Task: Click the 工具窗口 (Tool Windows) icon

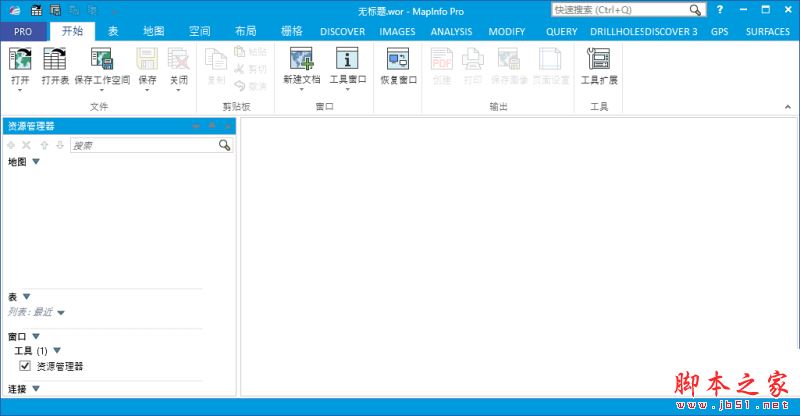Action: [347, 58]
